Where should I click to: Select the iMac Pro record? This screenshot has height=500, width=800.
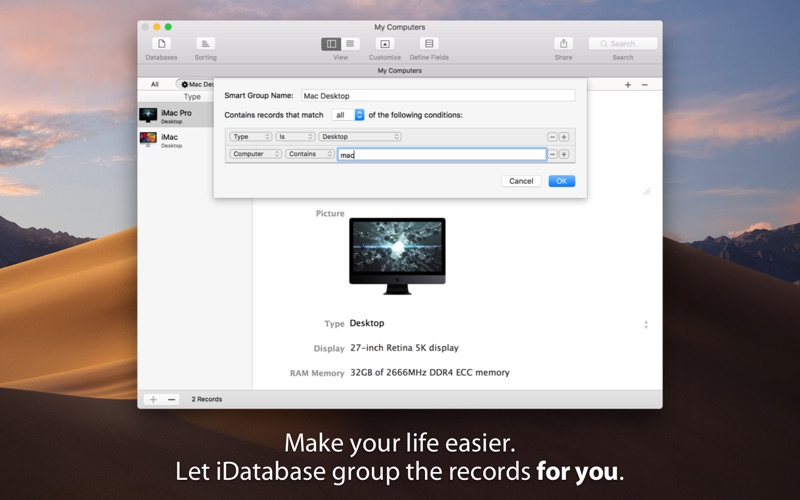176,116
